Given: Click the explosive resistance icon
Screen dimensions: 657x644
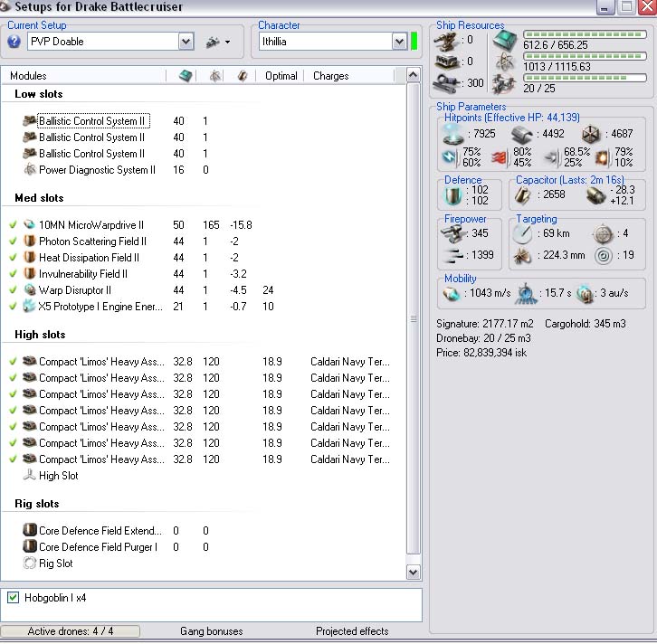Looking at the screenshot, I should point(602,158).
